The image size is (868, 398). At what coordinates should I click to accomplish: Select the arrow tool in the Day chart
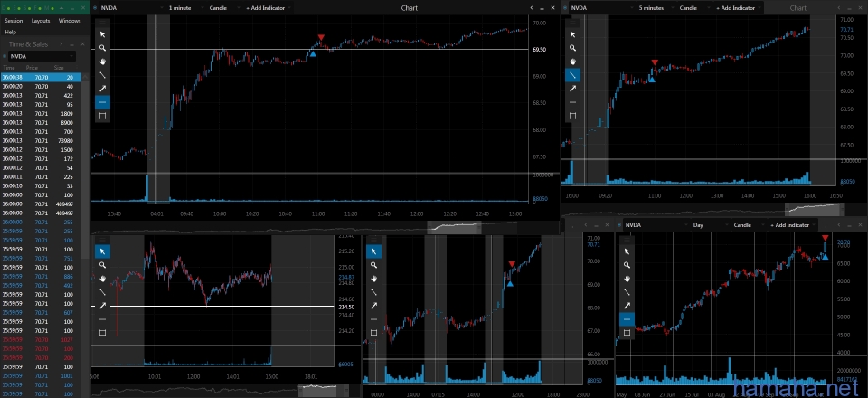pyautogui.click(x=627, y=306)
